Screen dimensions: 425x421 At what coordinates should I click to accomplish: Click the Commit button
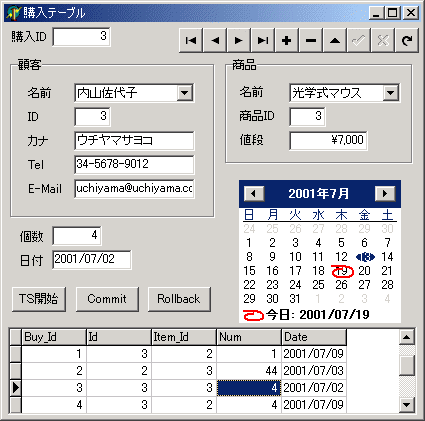click(107, 299)
